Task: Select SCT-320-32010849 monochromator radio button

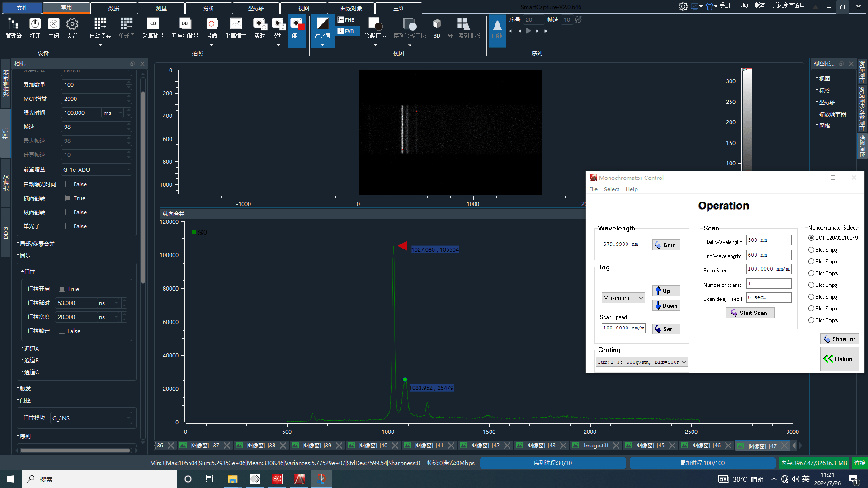Action: [811, 238]
